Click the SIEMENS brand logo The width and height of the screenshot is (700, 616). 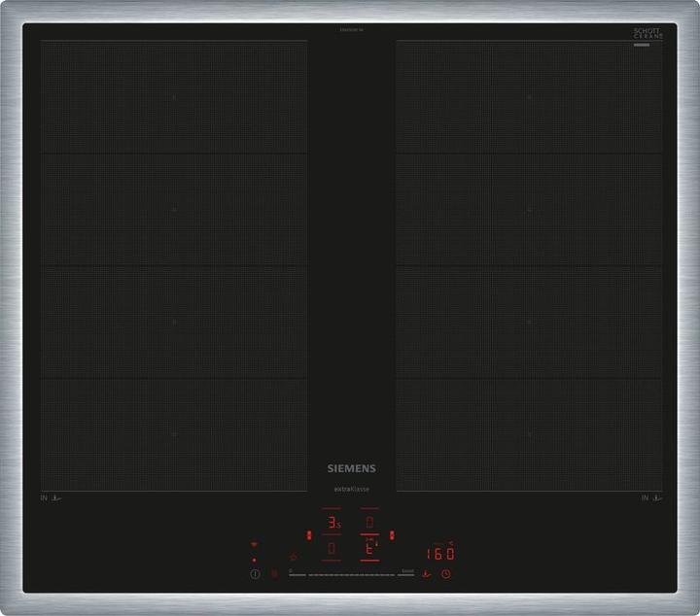(351, 468)
